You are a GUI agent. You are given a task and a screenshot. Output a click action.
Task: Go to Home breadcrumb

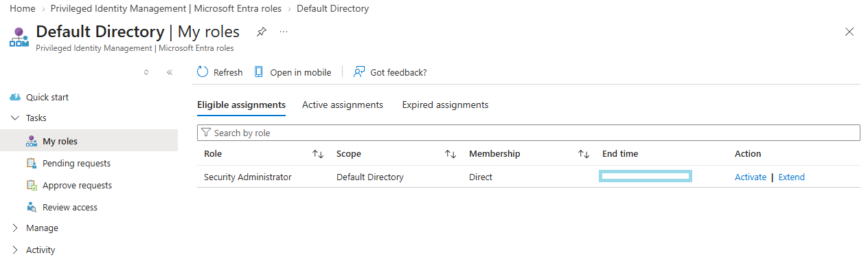coord(23,9)
